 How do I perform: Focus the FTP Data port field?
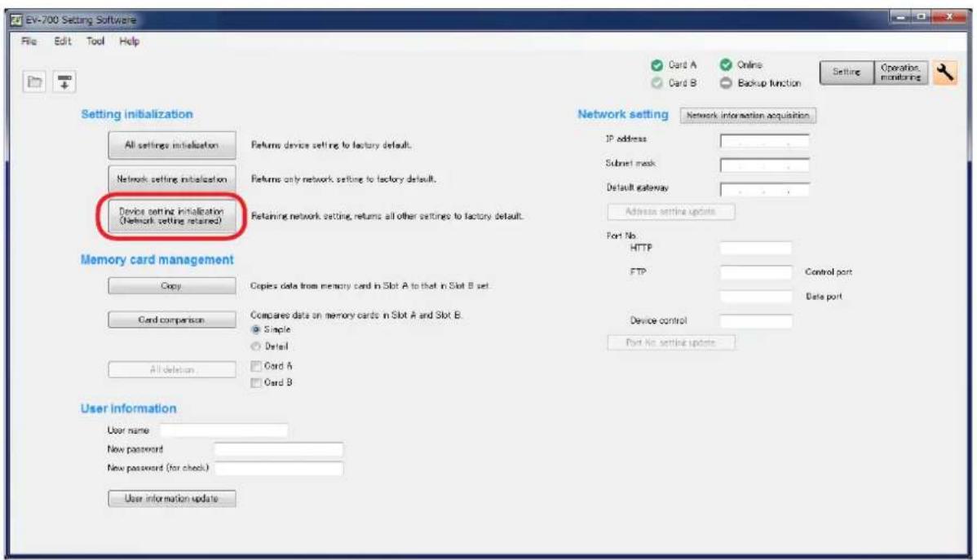(756, 297)
